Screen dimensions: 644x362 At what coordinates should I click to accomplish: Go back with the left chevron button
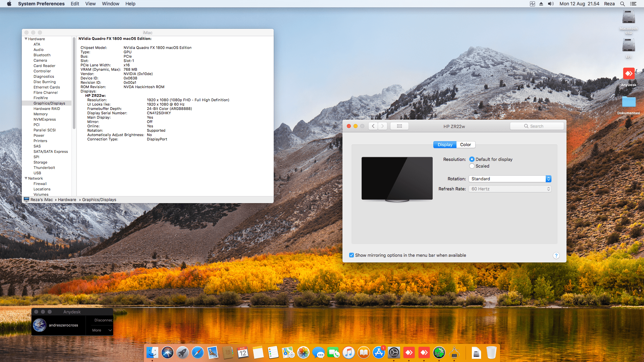pos(373,126)
